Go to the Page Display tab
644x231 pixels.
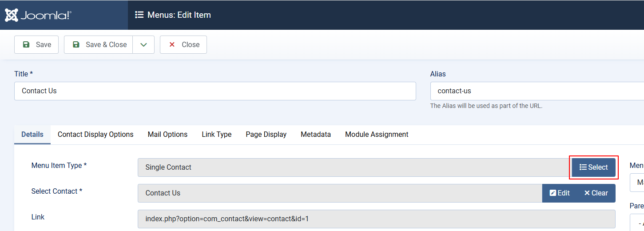(x=266, y=134)
